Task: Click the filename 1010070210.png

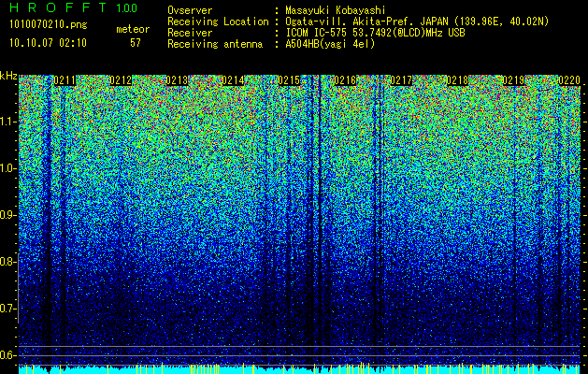Action: click(x=49, y=24)
